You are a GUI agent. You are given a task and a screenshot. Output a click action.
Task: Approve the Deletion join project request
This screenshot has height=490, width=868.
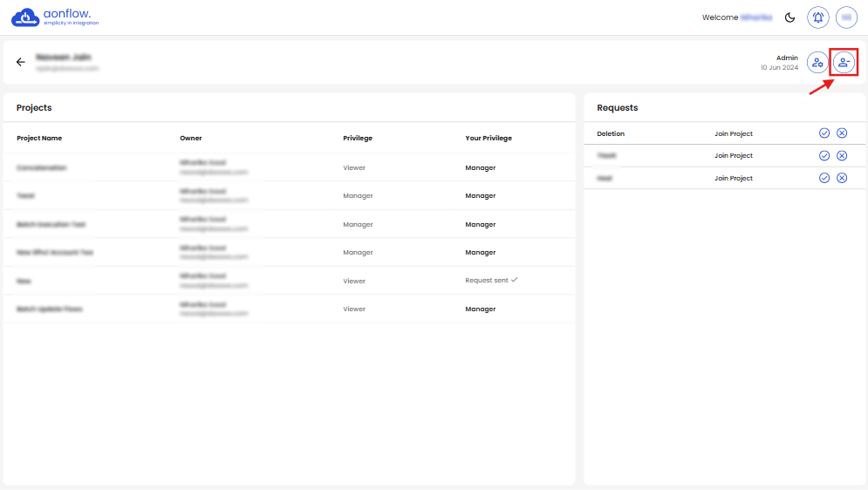coord(824,133)
